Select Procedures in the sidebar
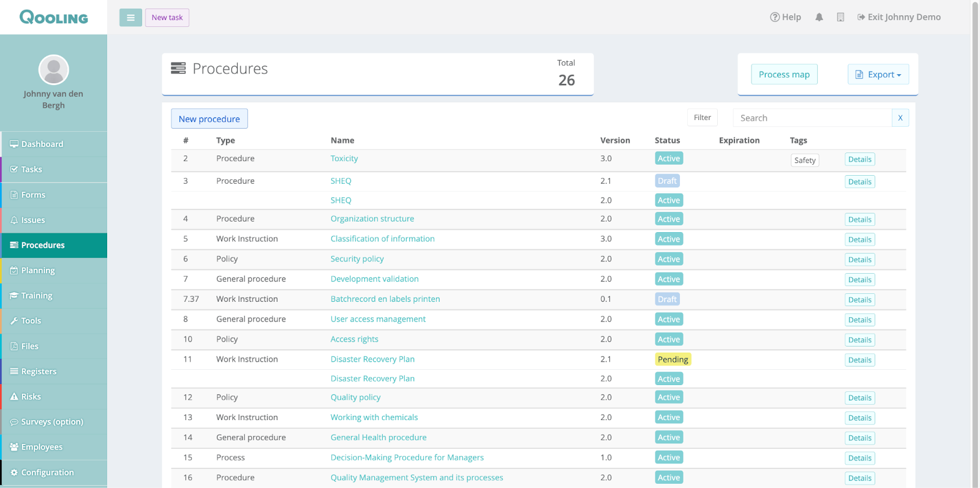The image size is (980, 488). pyautogui.click(x=54, y=245)
